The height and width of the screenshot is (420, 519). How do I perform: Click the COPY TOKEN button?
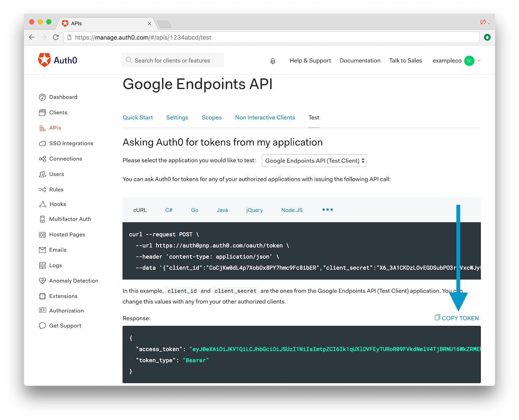pyautogui.click(x=457, y=318)
